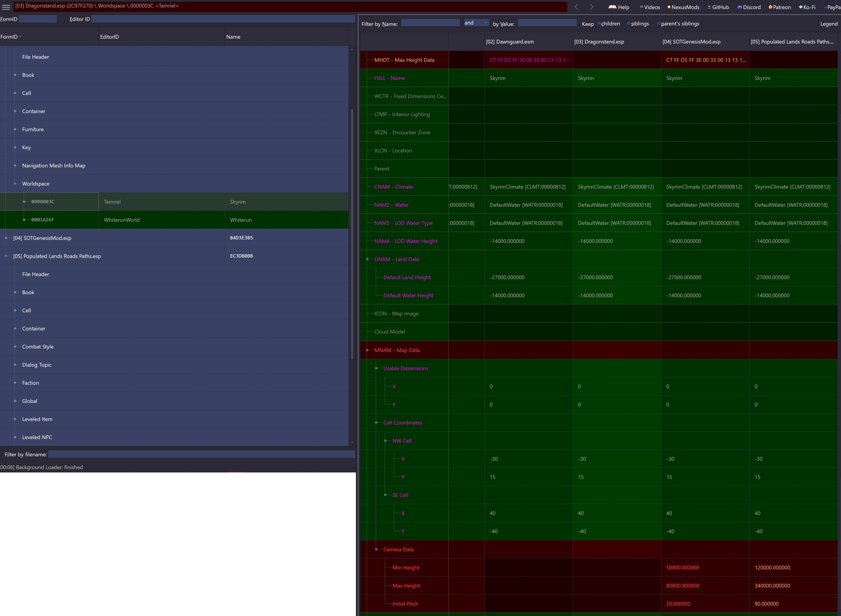Viewport: 841px width, 616px height.
Task: Open the GitHub link
Action: point(718,7)
